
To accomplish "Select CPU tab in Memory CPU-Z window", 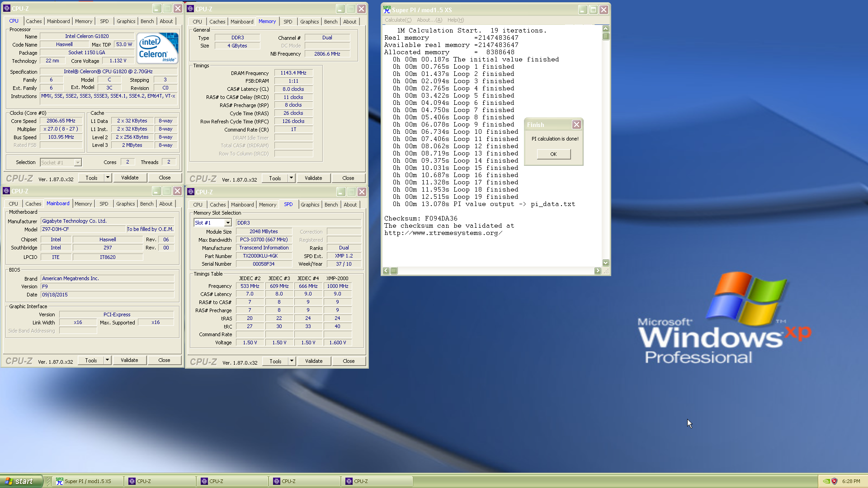I will pyautogui.click(x=197, y=22).
